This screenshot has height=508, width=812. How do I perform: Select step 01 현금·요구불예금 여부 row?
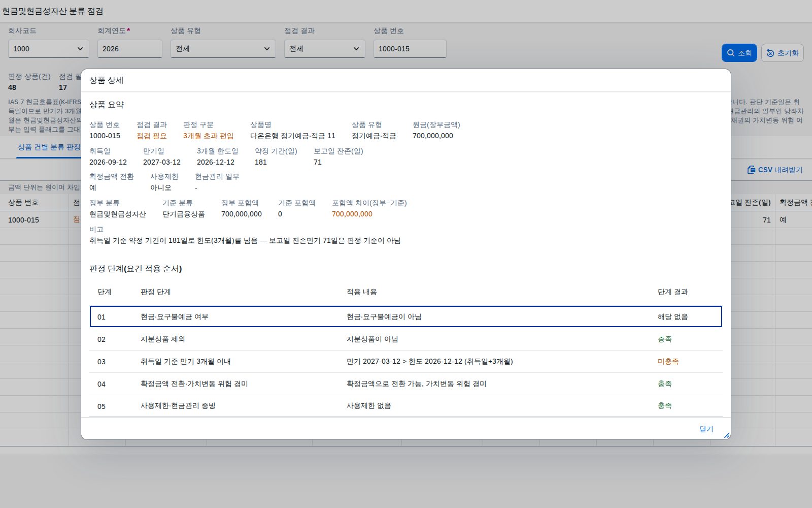pyautogui.click(x=406, y=316)
